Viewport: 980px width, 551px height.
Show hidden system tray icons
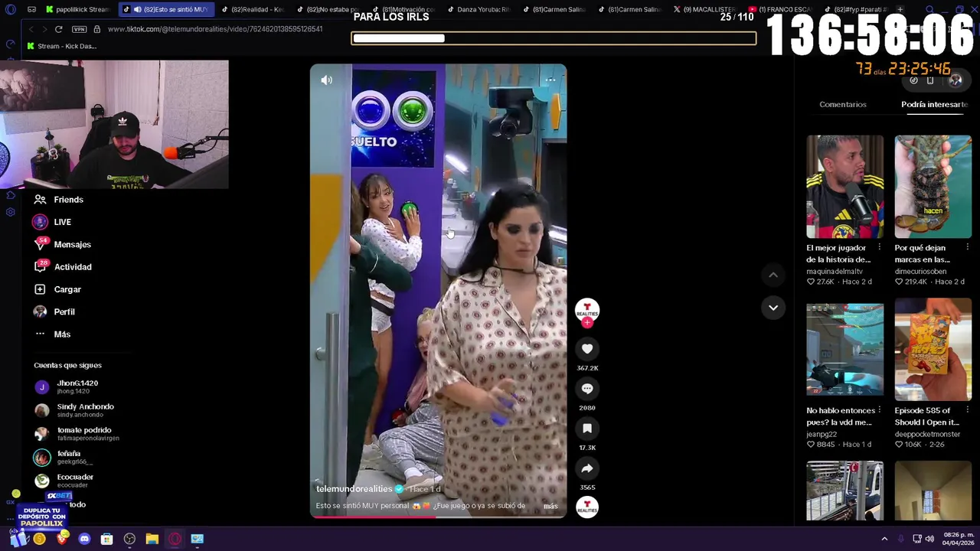[x=884, y=539]
